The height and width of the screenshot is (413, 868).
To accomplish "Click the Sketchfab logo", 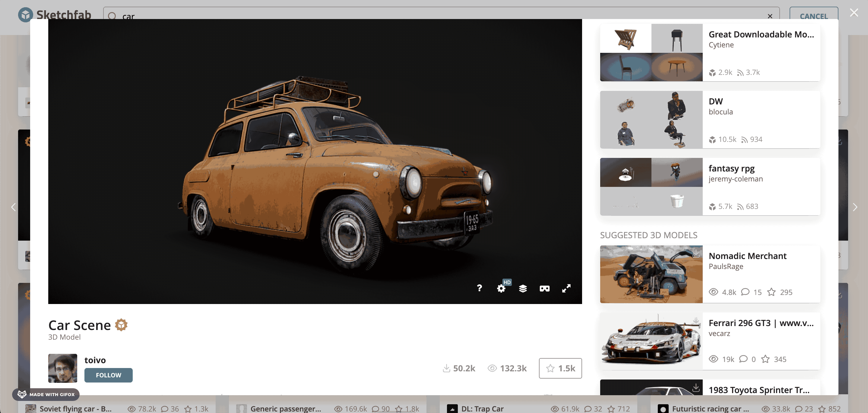I will (x=55, y=15).
